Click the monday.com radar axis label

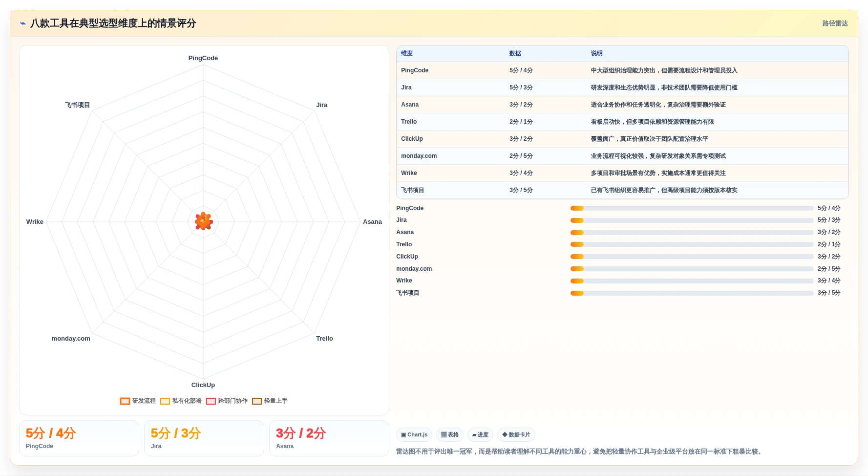point(71,339)
